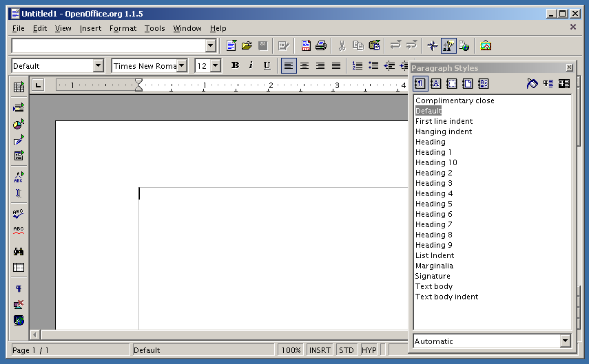Click the 100% zoom status field
This screenshot has height=364, width=589.
291,350
